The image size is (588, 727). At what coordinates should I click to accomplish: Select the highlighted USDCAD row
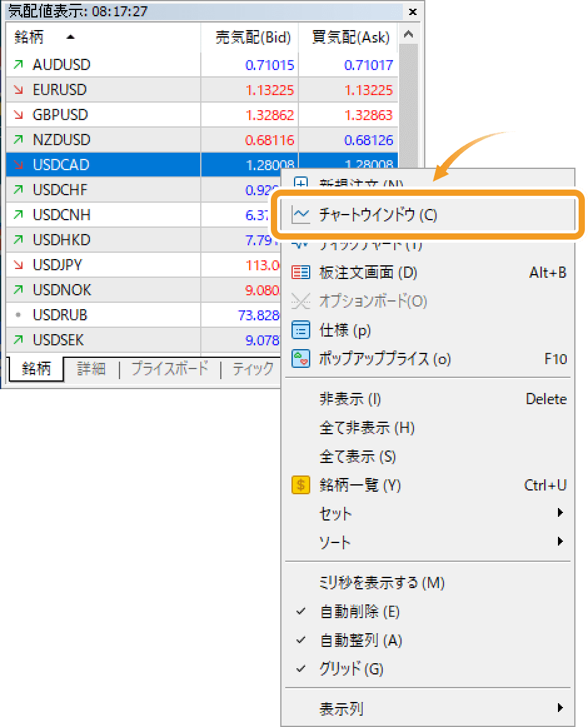coord(201,165)
